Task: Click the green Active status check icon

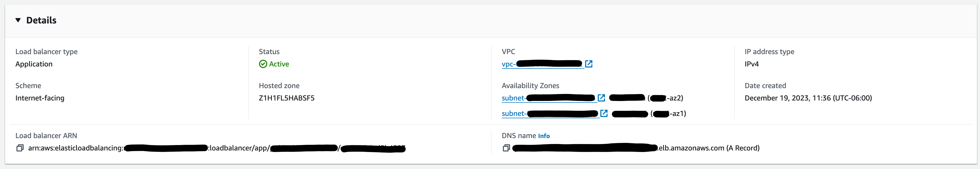Action: click(264, 64)
